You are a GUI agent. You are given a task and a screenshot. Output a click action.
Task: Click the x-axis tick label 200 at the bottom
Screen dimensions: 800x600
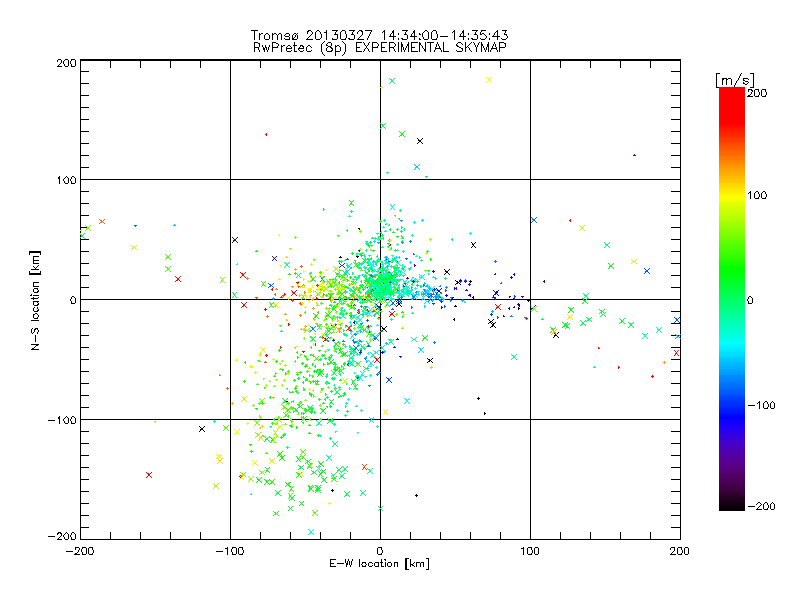click(680, 551)
